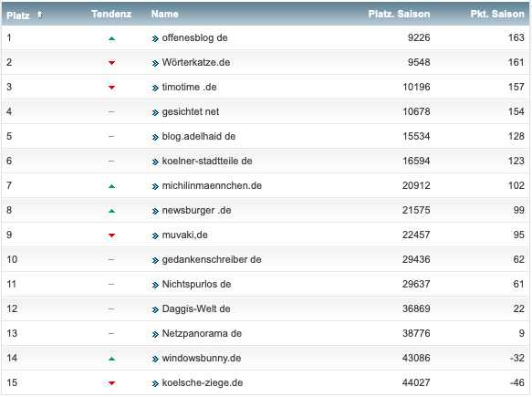Viewport: 532px width, 397px height.
Task: Click season rank value 15534
Action: (x=416, y=136)
